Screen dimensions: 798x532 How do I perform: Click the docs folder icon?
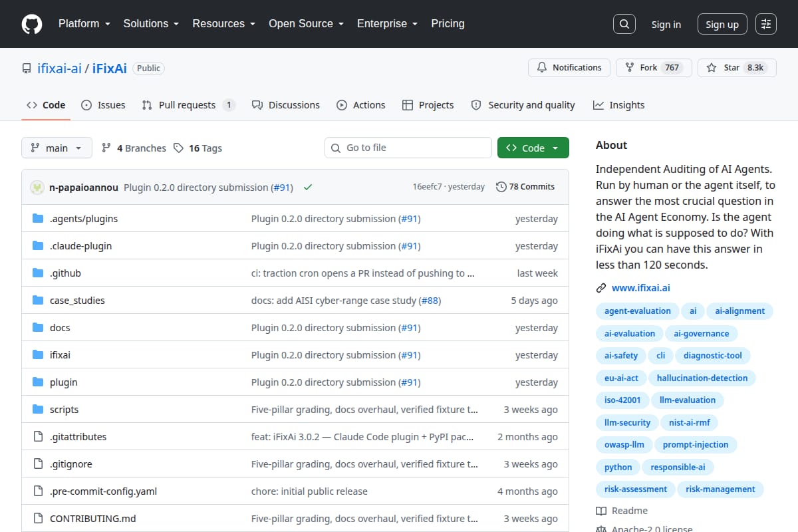tap(38, 328)
